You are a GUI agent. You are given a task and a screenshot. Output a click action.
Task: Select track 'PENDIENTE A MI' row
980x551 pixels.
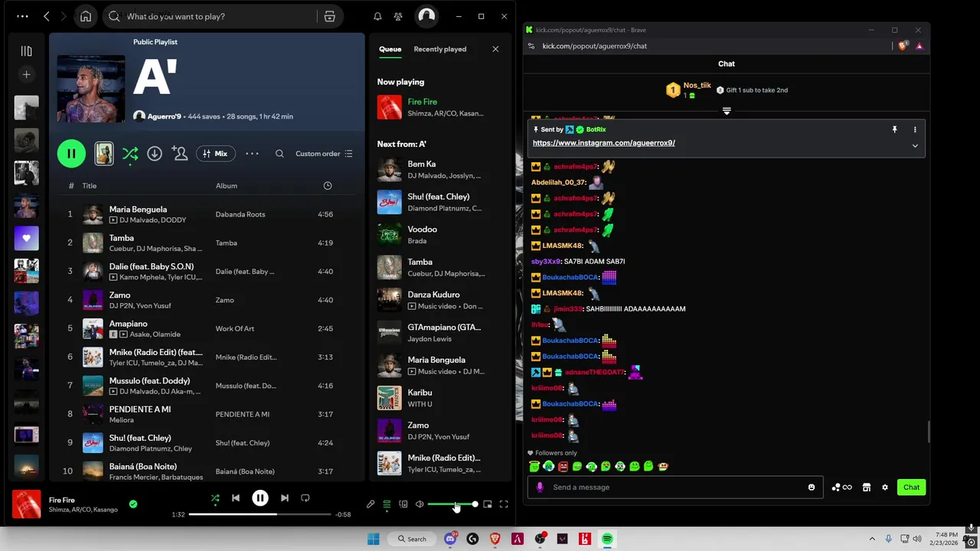pos(207,414)
